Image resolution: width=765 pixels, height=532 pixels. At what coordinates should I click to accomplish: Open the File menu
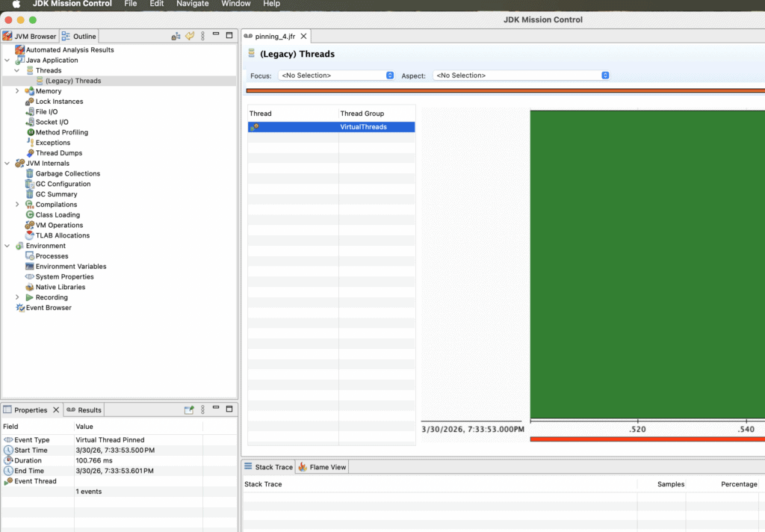tap(130, 4)
